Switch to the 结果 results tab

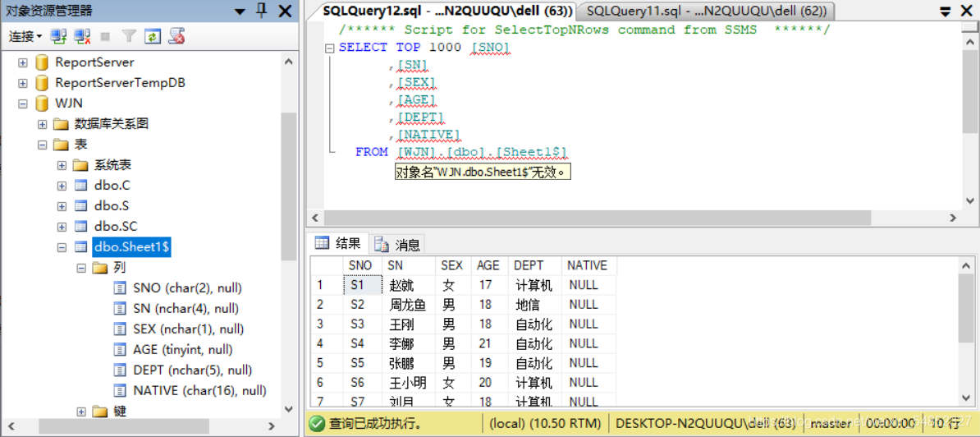(x=338, y=243)
